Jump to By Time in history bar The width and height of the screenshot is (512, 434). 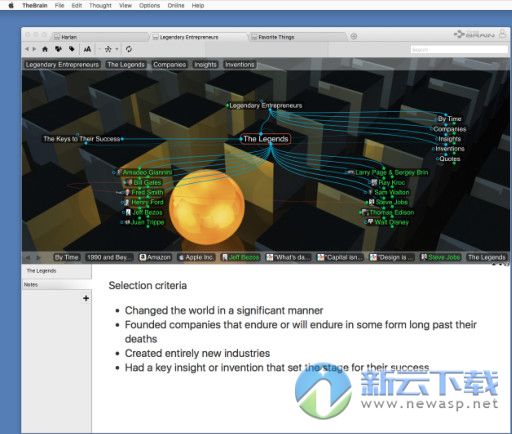[x=67, y=257]
